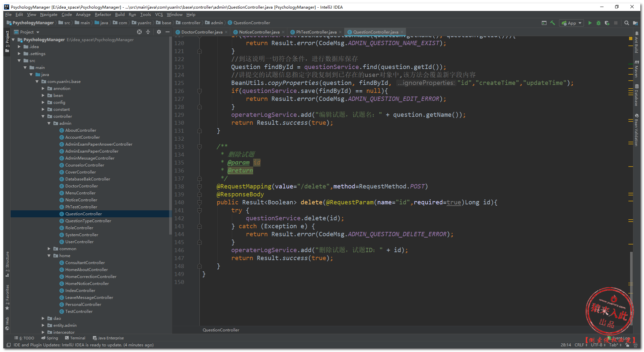Image resolution: width=644 pixels, height=352 pixels.
Task: Toggle the fold marker at line 141 try block
Action: 199,210
